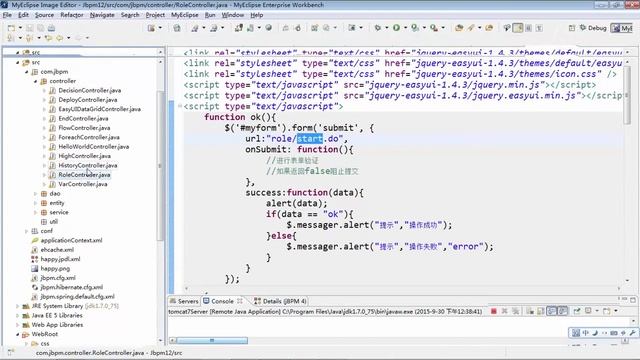640x360 pixels.
Task: Expand the entity package
Action: [36, 203]
